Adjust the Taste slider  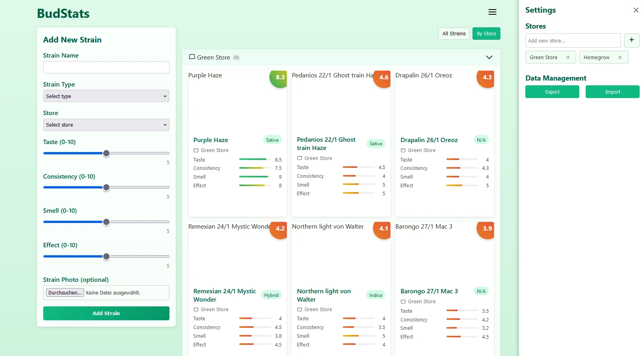coord(106,153)
